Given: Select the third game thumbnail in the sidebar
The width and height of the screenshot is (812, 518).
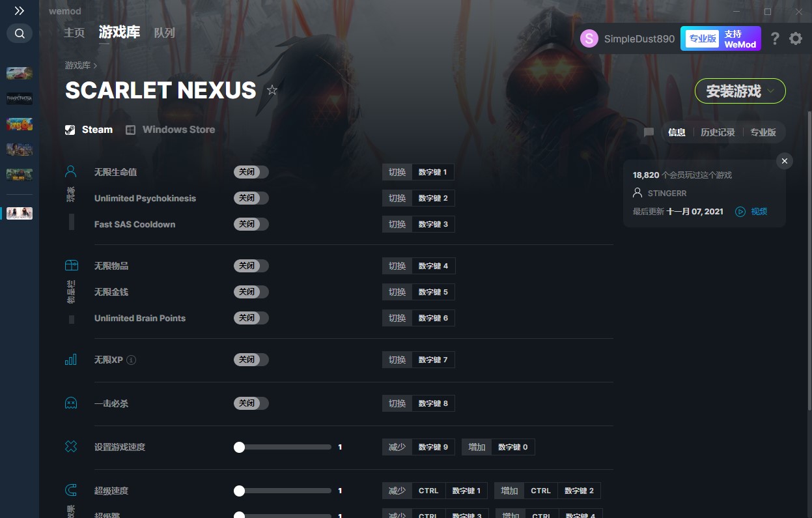Looking at the screenshot, I should coord(20,124).
